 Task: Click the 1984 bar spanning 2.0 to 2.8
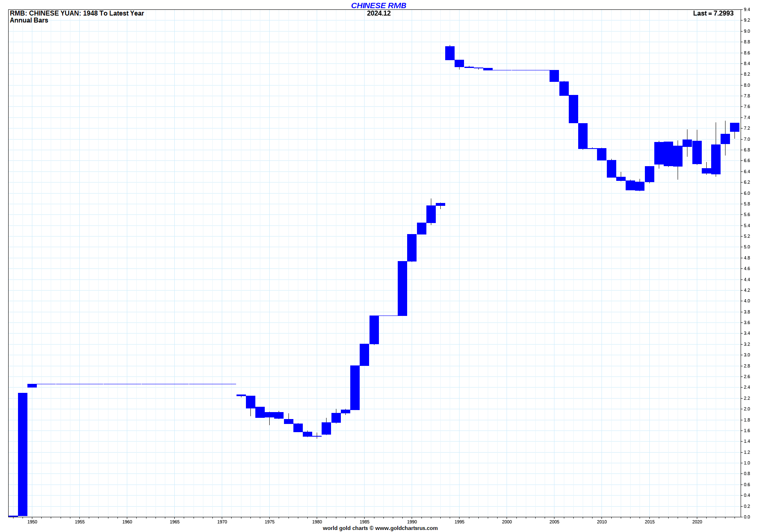[355, 388]
